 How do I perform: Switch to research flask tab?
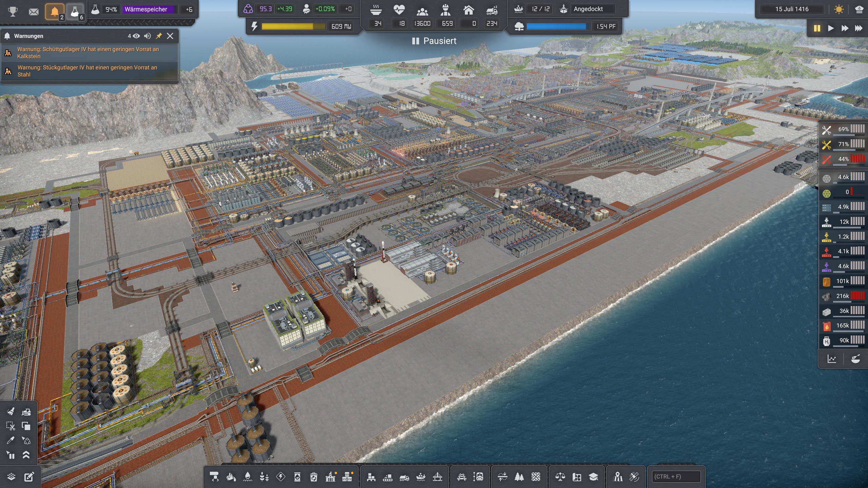tap(75, 12)
